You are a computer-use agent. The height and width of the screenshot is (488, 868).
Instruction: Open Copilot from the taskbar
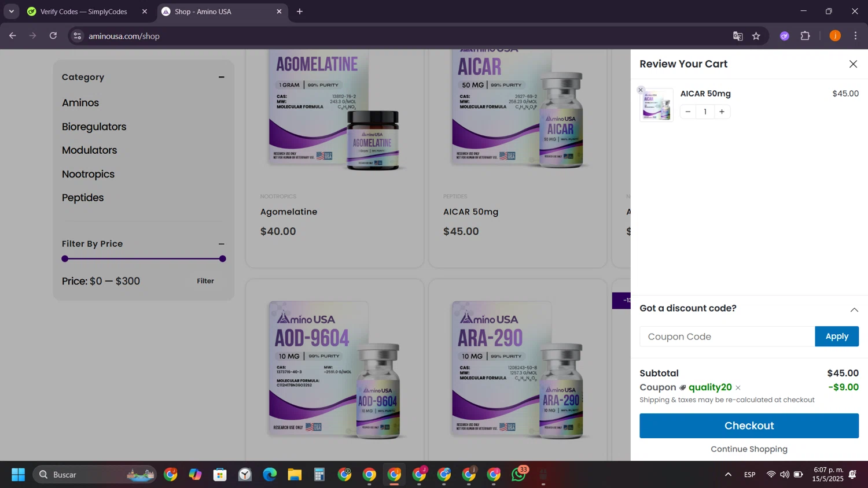[195, 475]
